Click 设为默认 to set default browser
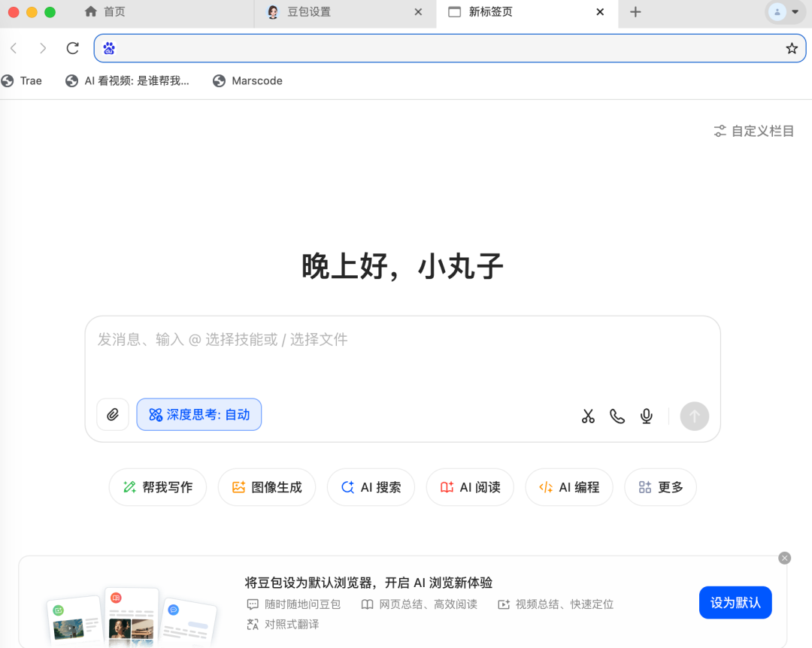The width and height of the screenshot is (812, 648). 735,602
